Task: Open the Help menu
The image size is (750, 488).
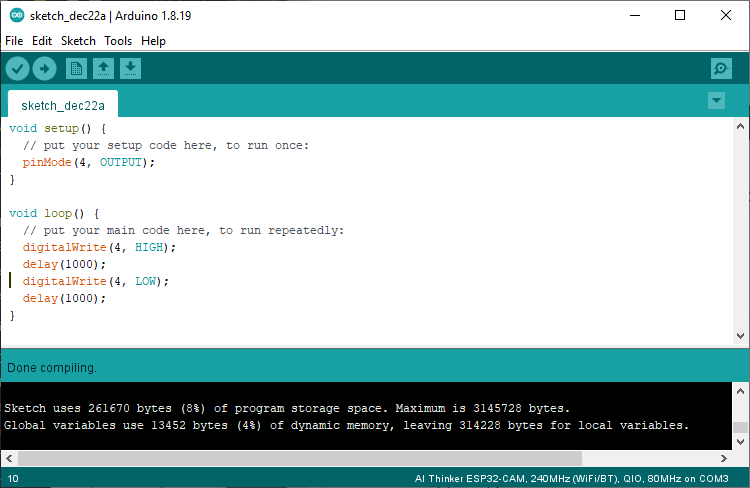Action: point(153,41)
